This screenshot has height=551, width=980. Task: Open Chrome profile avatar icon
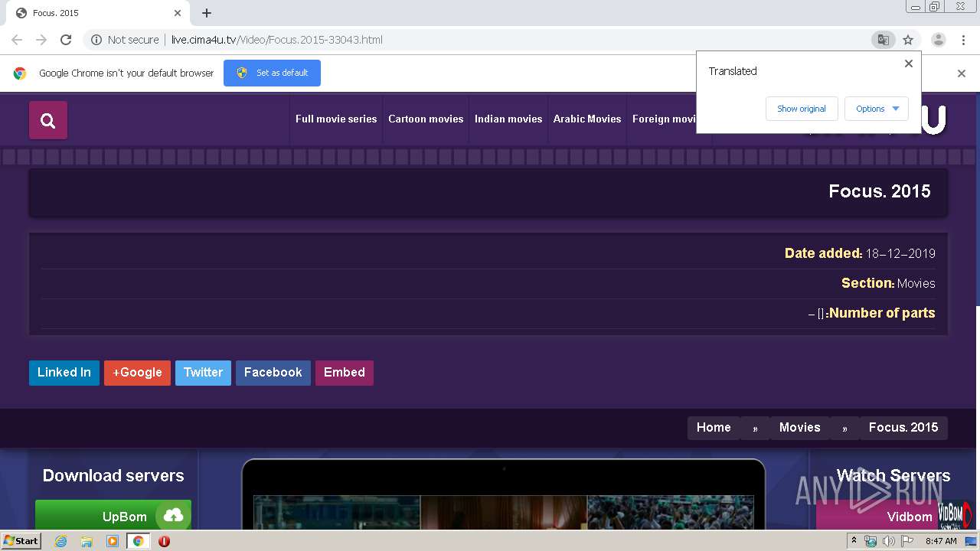(938, 40)
